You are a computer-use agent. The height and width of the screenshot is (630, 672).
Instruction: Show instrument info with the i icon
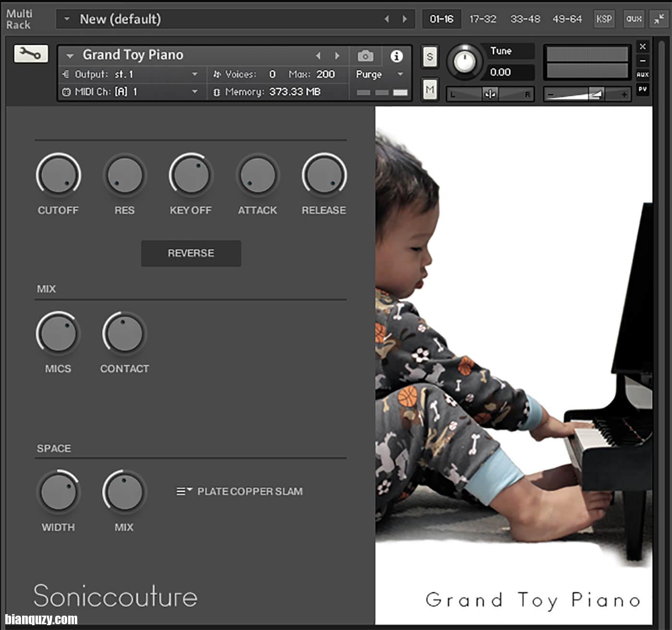pyautogui.click(x=396, y=56)
